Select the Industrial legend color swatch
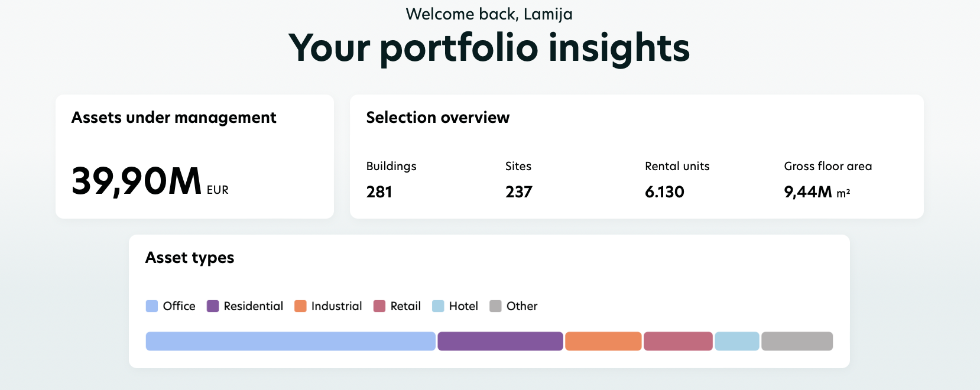 point(300,306)
